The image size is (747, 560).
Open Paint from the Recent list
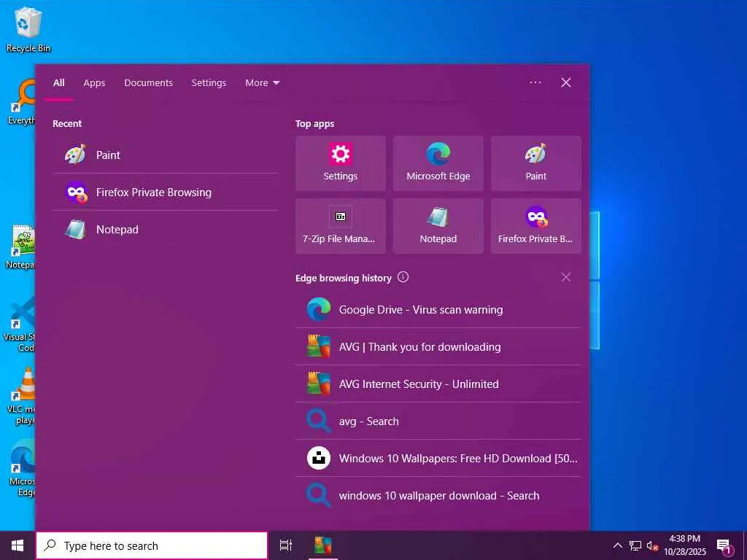coord(165,155)
